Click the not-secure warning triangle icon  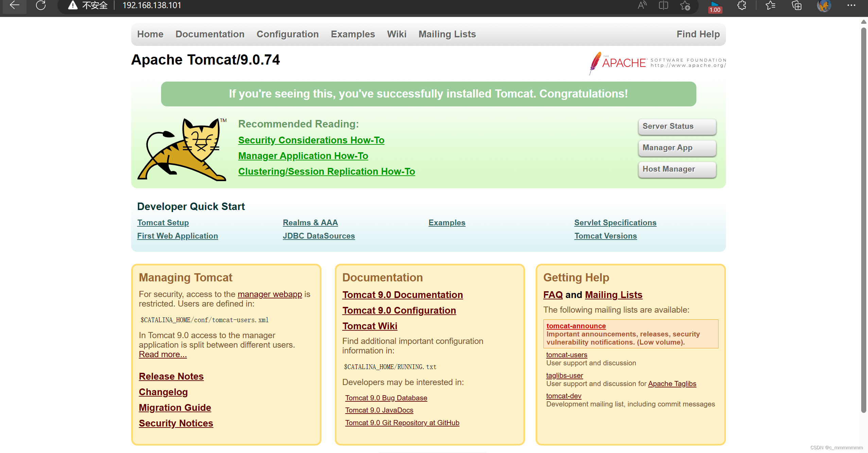click(73, 5)
